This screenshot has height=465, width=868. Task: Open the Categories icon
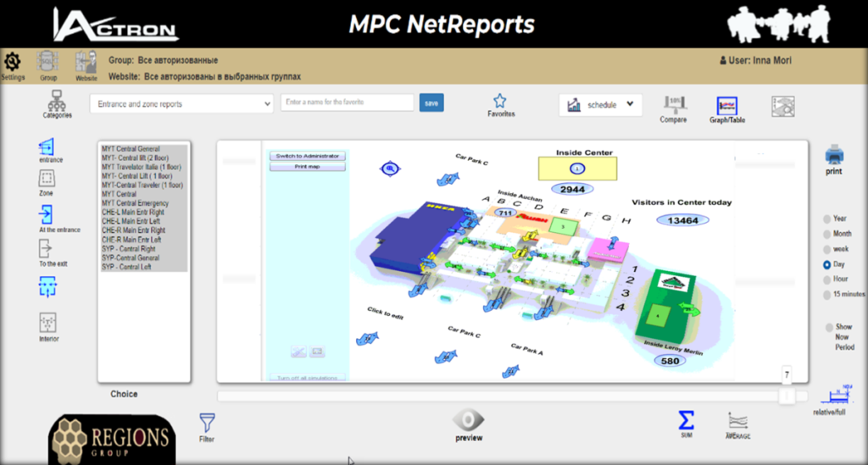click(57, 100)
